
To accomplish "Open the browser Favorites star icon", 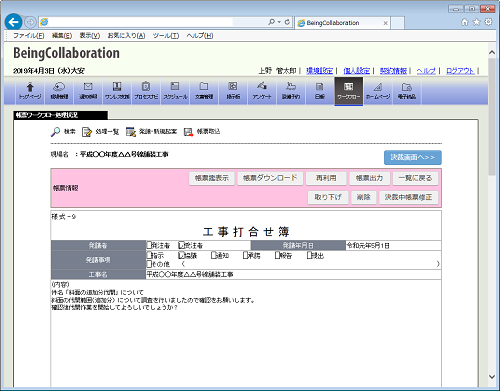I will click(477, 22).
